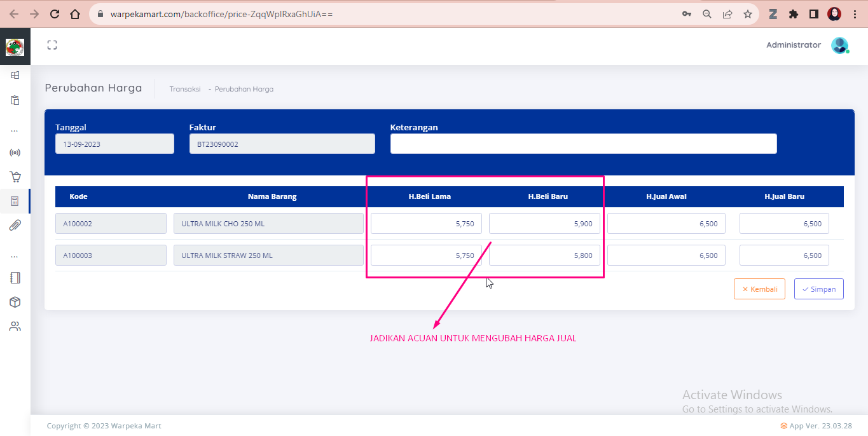Click the browser address bar URL
Screen dimensions: 868x436
point(222,14)
